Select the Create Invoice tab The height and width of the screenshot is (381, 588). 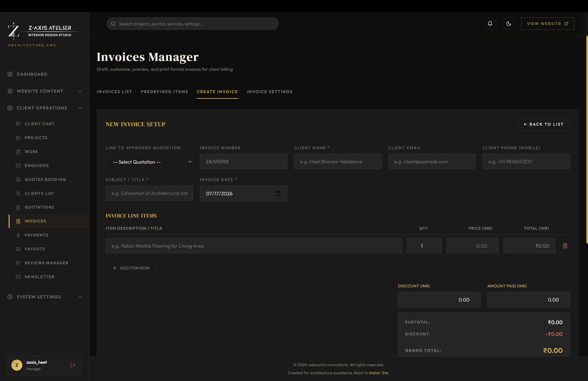click(217, 92)
